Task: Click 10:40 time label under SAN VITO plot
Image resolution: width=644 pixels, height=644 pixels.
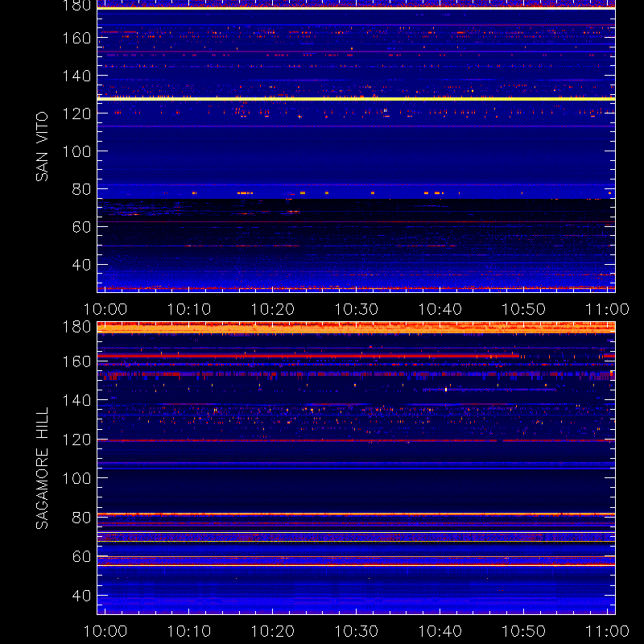Action: [x=440, y=309]
